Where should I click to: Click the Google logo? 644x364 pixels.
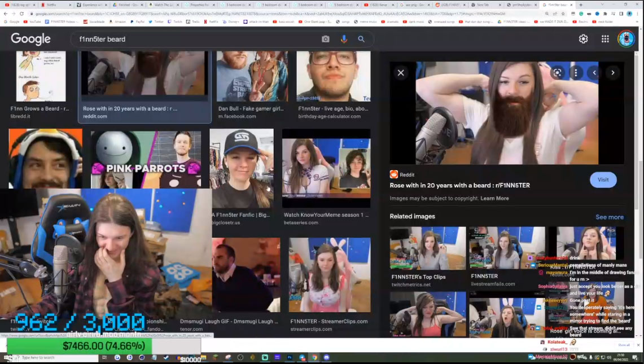(x=31, y=39)
